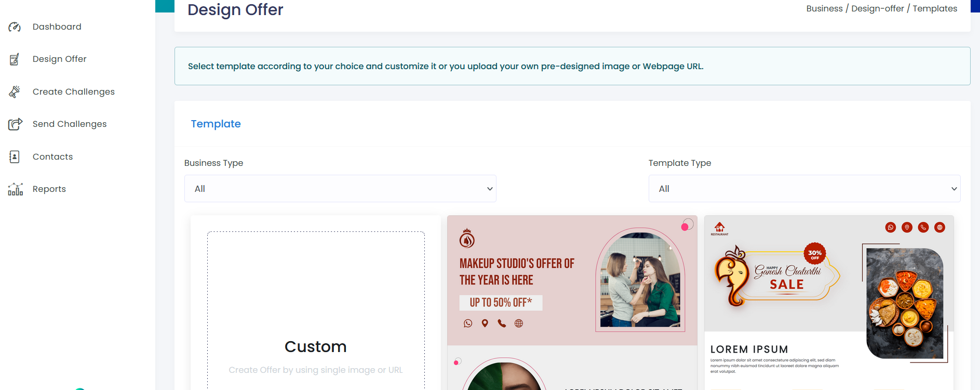Image resolution: width=980 pixels, height=390 pixels.
Task: Click the Template Type label
Action: [x=680, y=163]
